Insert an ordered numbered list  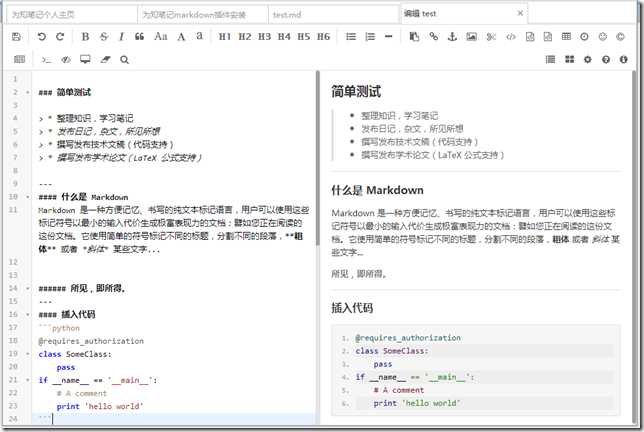370,37
